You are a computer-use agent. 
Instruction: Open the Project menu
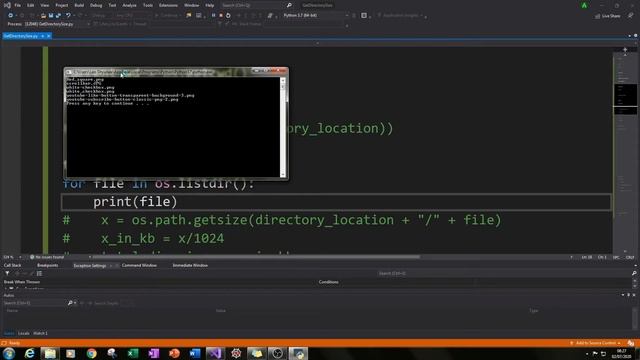click(62, 5)
